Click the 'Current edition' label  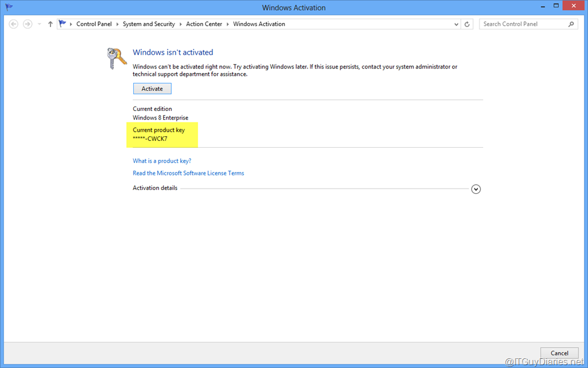pyautogui.click(x=152, y=109)
